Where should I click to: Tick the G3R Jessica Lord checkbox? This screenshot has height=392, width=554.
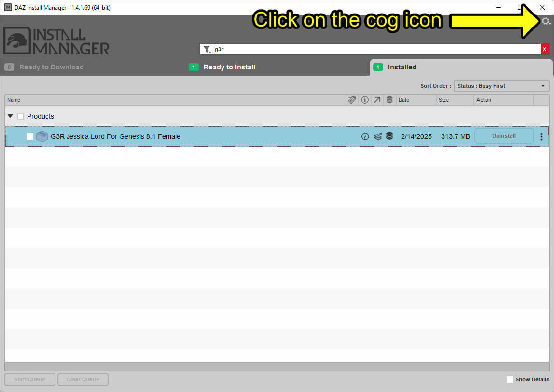pyautogui.click(x=30, y=136)
